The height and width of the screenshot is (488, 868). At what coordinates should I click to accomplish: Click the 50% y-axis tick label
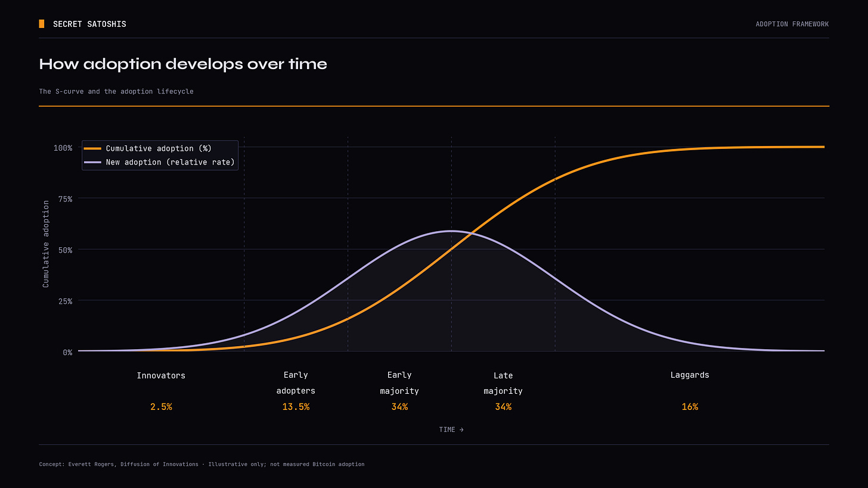[x=65, y=250]
